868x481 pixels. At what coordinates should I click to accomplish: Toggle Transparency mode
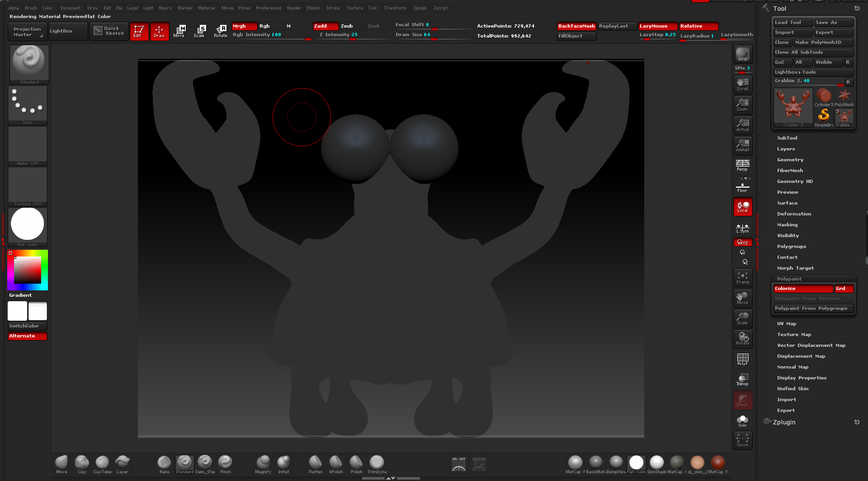click(742, 379)
